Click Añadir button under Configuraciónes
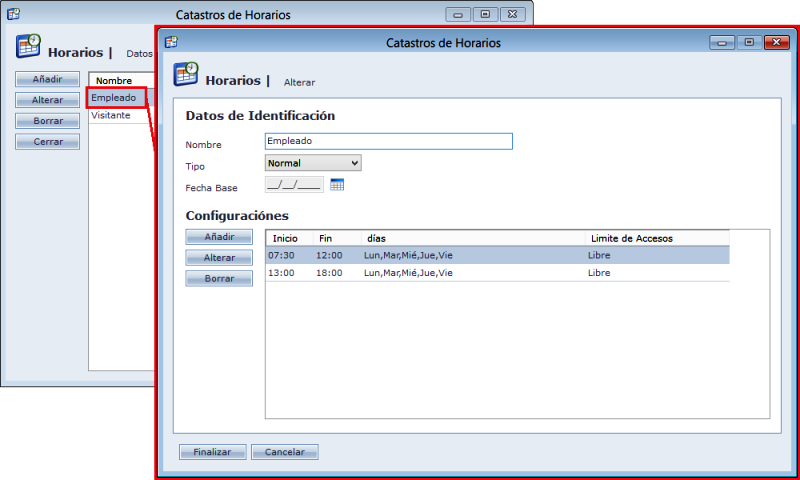The width and height of the screenshot is (800, 480). (219, 237)
